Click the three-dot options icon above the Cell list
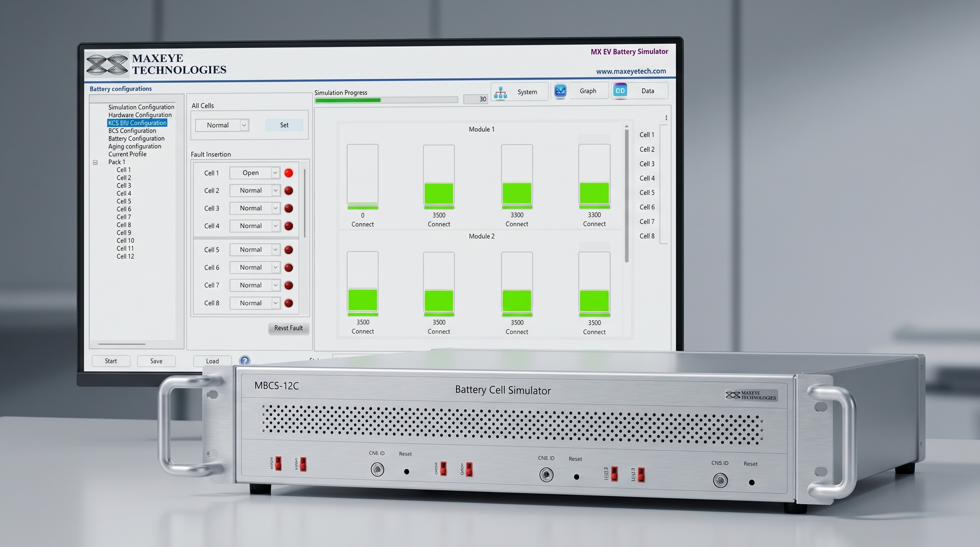Image resolution: width=980 pixels, height=547 pixels. click(x=666, y=118)
